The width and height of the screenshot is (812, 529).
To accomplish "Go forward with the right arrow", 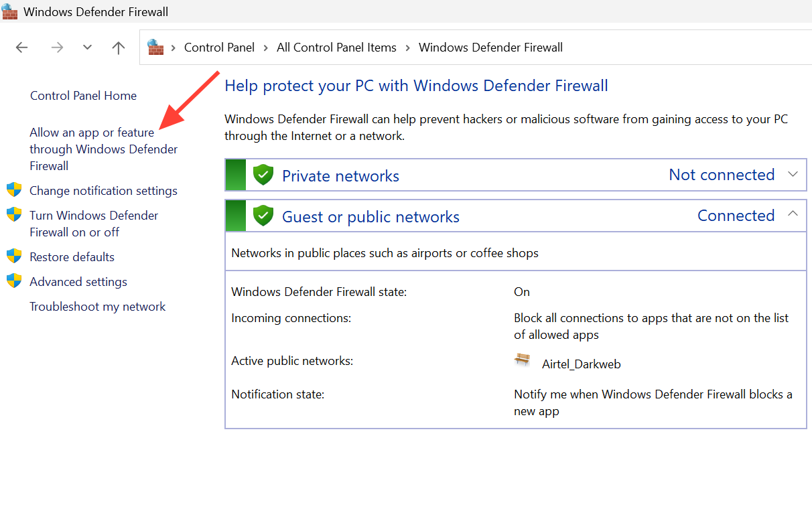I will [57, 48].
